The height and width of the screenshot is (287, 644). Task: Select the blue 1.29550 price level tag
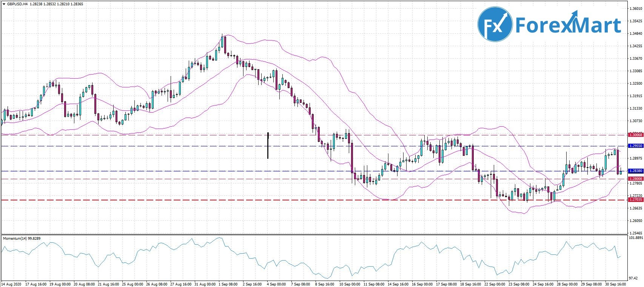(x=635, y=146)
